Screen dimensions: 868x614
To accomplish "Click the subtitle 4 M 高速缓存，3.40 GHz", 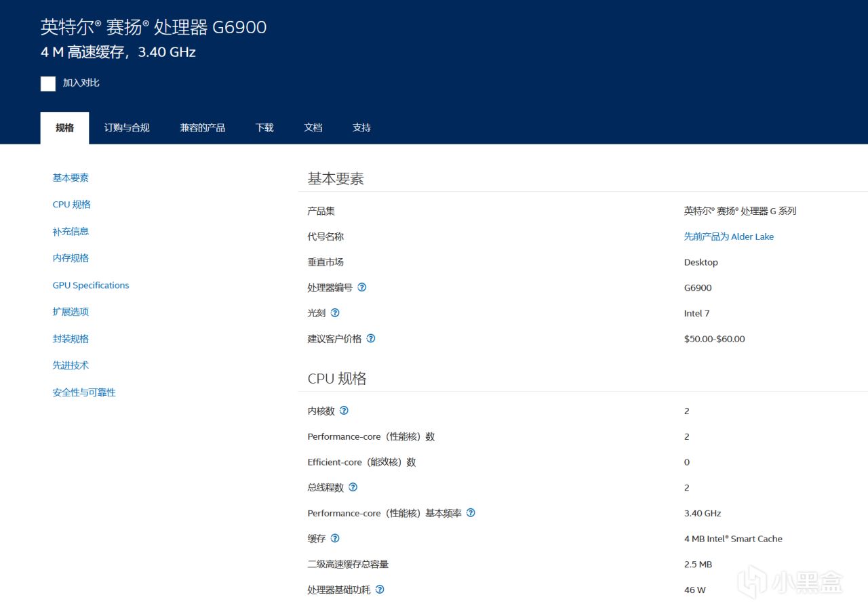I will click(x=119, y=52).
